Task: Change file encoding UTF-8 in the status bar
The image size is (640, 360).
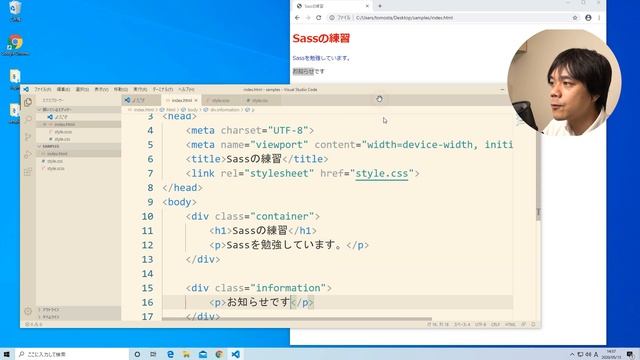Action: [x=480, y=324]
